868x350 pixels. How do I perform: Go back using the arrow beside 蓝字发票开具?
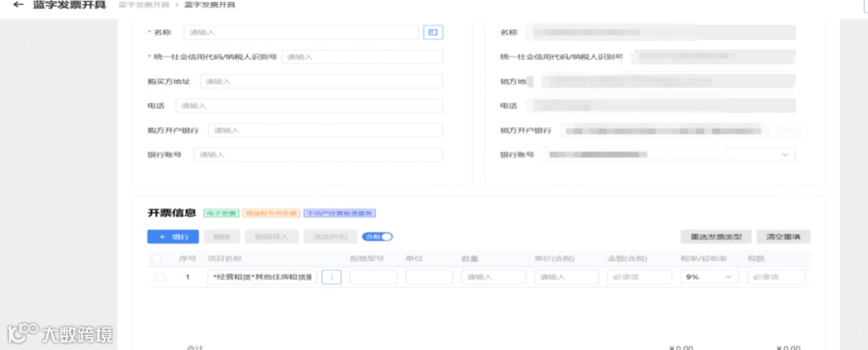pos(18,5)
